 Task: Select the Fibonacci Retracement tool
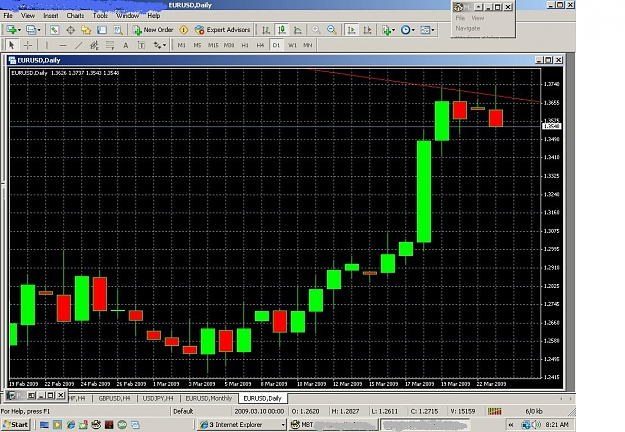(110, 45)
